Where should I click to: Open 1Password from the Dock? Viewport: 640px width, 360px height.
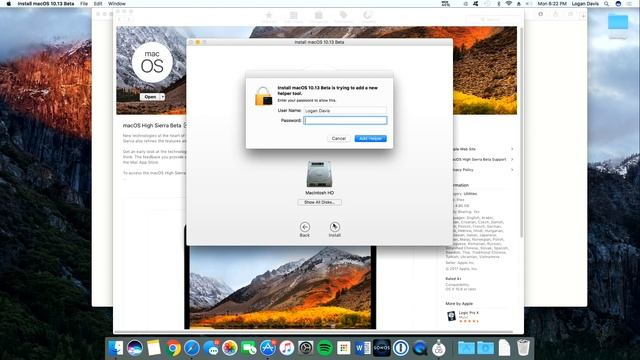pos(401,348)
